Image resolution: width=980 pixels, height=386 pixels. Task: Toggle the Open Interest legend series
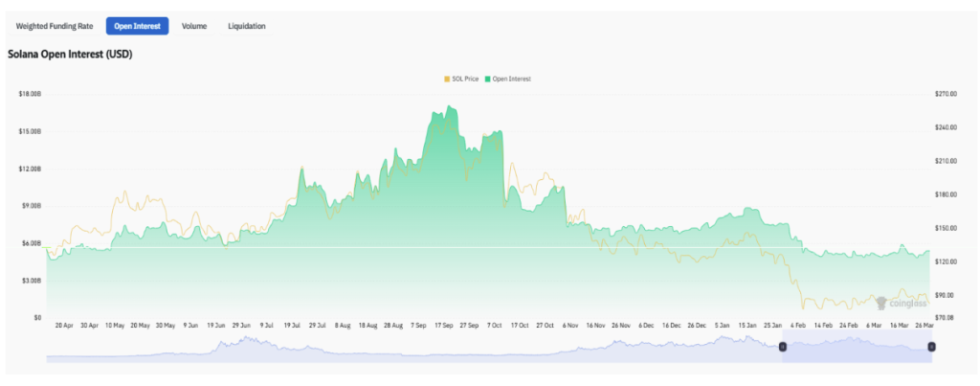pos(511,79)
